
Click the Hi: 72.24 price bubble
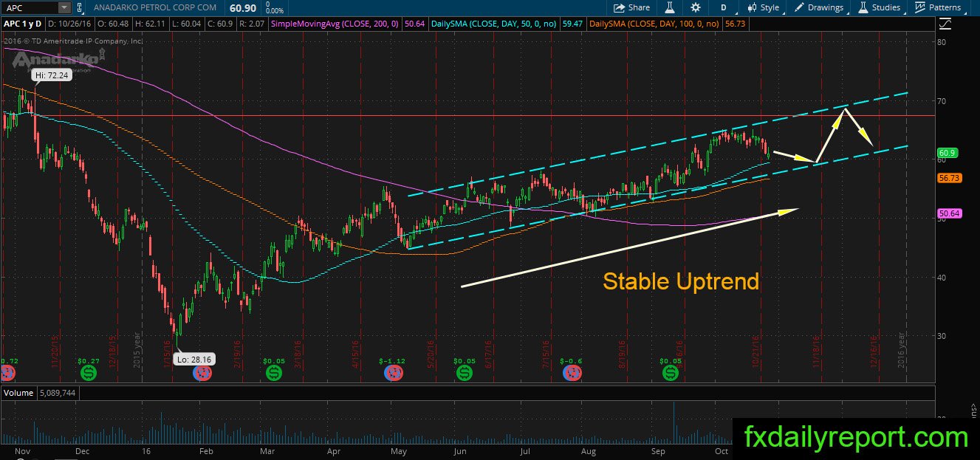(50, 75)
